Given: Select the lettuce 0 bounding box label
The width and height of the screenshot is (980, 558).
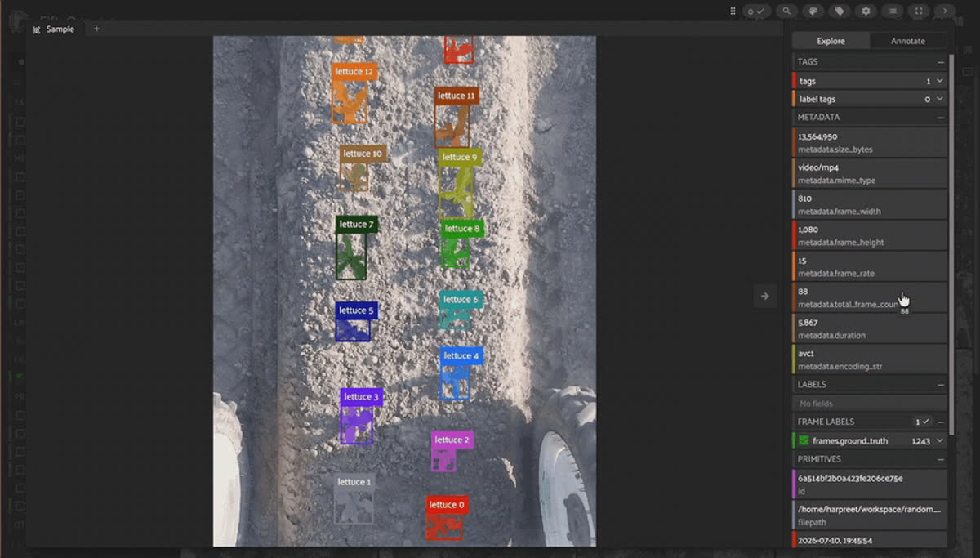Looking at the screenshot, I should [x=447, y=505].
